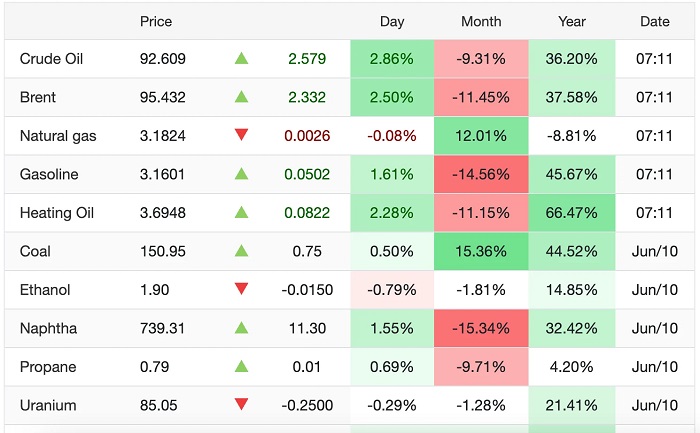700x433 pixels.
Task: Select Coal price 150.95
Action: [x=162, y=251]
